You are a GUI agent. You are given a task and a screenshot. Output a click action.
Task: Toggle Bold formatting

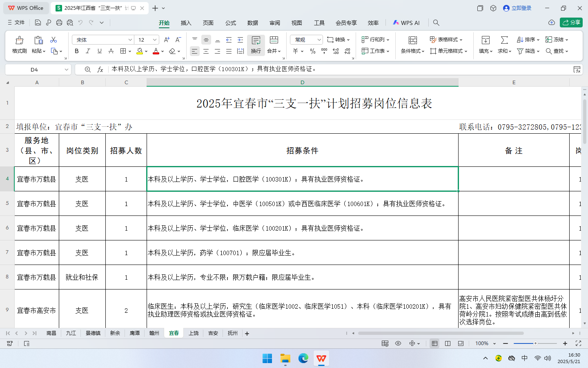pos(77,51)
